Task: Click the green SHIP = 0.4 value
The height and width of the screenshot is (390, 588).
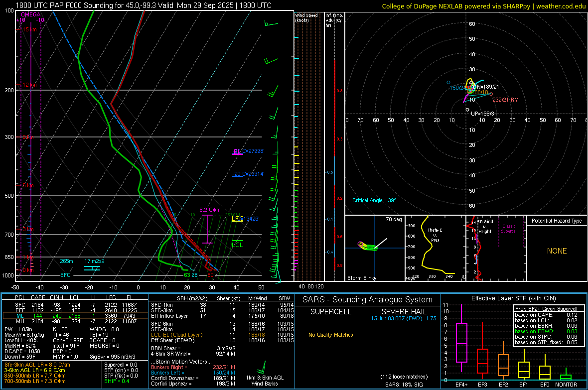Action: point(117,381)
